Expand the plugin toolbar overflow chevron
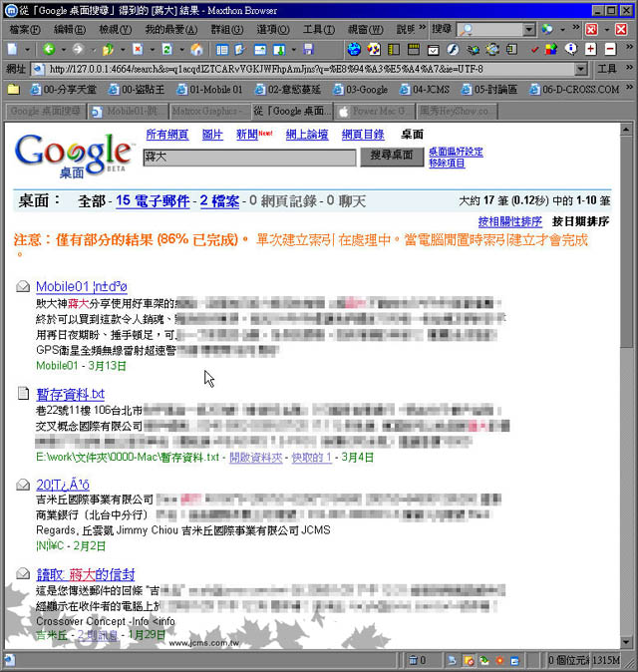The width and height of the screenshot is (638, 672). click(629, 46)
